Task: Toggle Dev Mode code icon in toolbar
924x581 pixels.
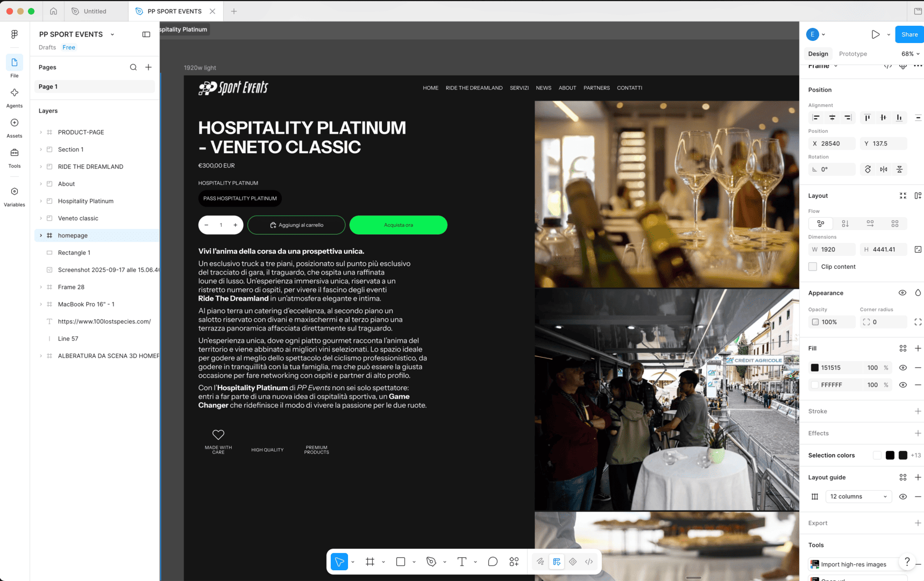Action: pyautogui.click(x=589, y=562)
